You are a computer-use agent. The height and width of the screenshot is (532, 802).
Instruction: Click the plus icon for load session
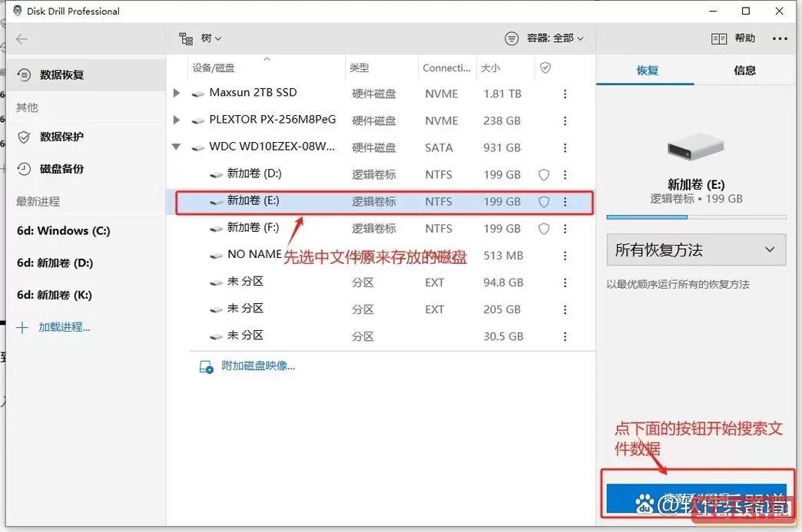tap(22, 328)
